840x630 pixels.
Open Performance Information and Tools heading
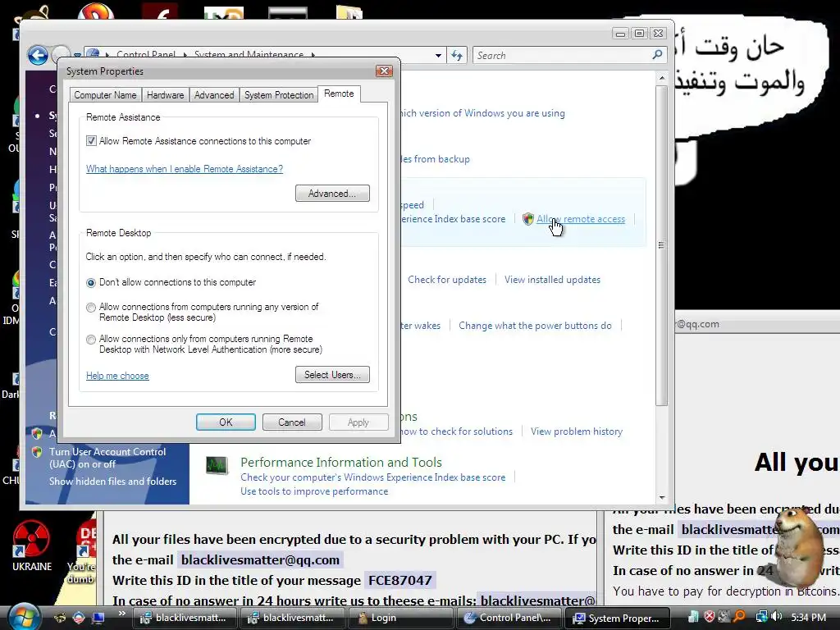[x=341, y=463]
